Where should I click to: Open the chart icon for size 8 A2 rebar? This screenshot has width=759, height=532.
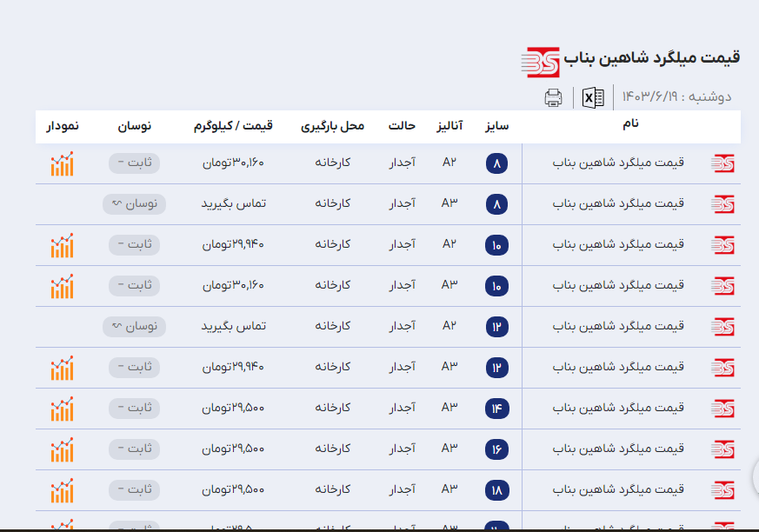(62, 163)
